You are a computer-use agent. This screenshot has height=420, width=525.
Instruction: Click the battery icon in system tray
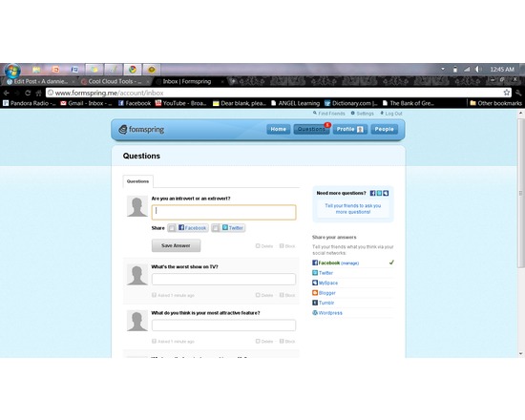(x=454, y=70)
